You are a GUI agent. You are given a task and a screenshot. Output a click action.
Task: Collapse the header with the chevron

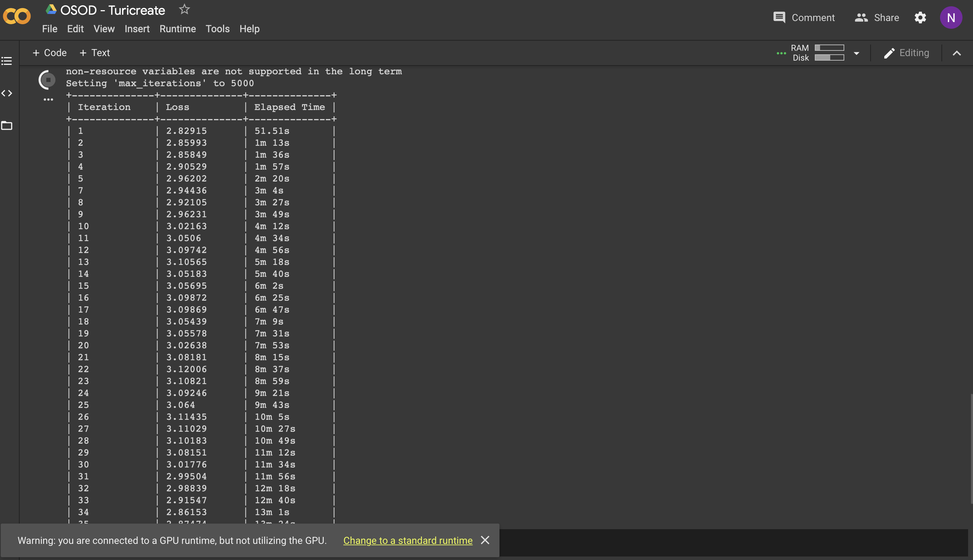pyautogui.click(x=957, y=53)
